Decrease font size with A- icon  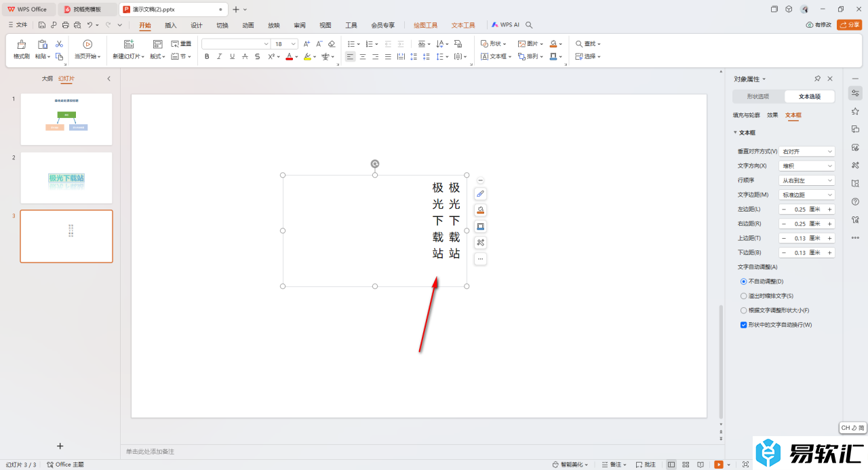pyautogui.click(x=319, y=43)
